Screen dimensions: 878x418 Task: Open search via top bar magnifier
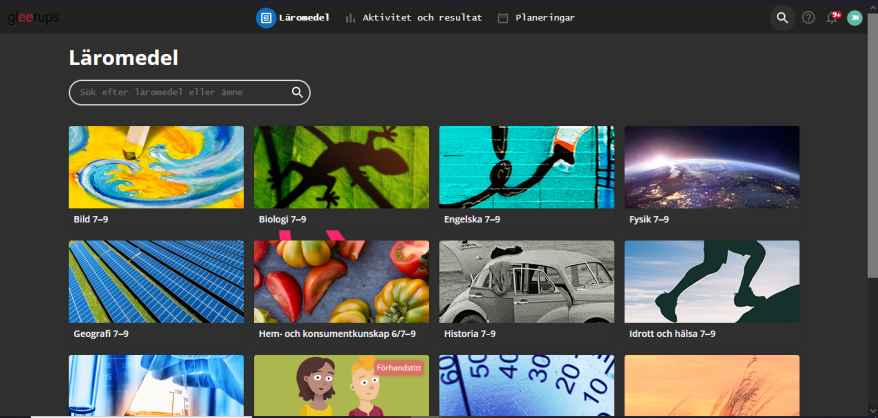[x=782, y=17]
